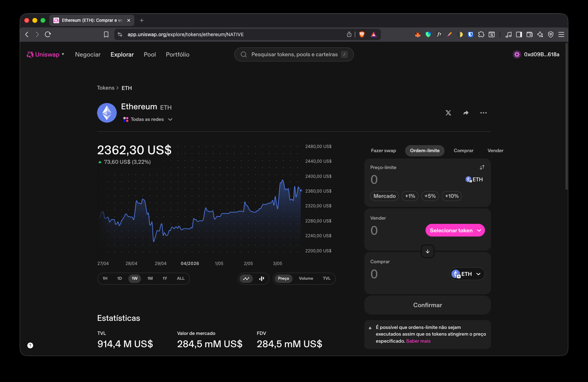Open the Explorar nav item

tap(122, 54)
